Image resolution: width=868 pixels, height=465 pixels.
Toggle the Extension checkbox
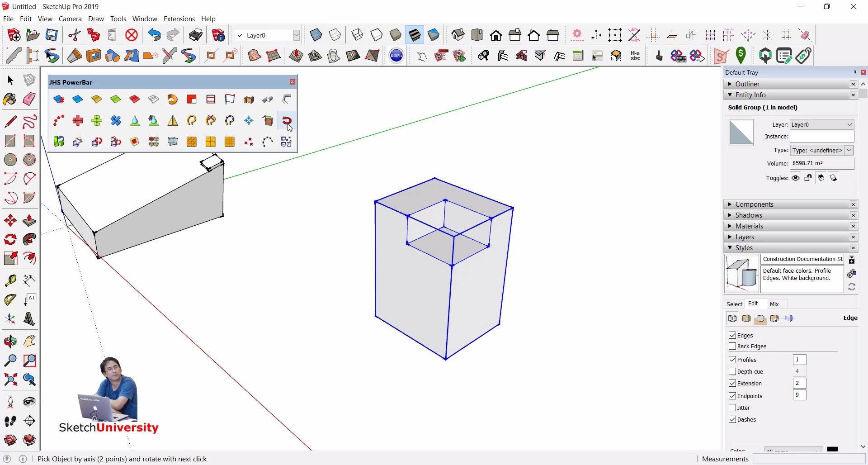732,383
